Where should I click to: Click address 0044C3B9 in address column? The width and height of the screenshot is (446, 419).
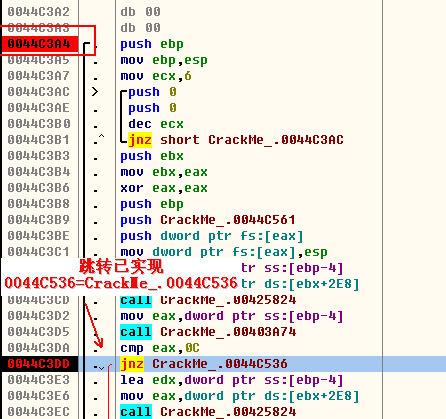(39, 220)
